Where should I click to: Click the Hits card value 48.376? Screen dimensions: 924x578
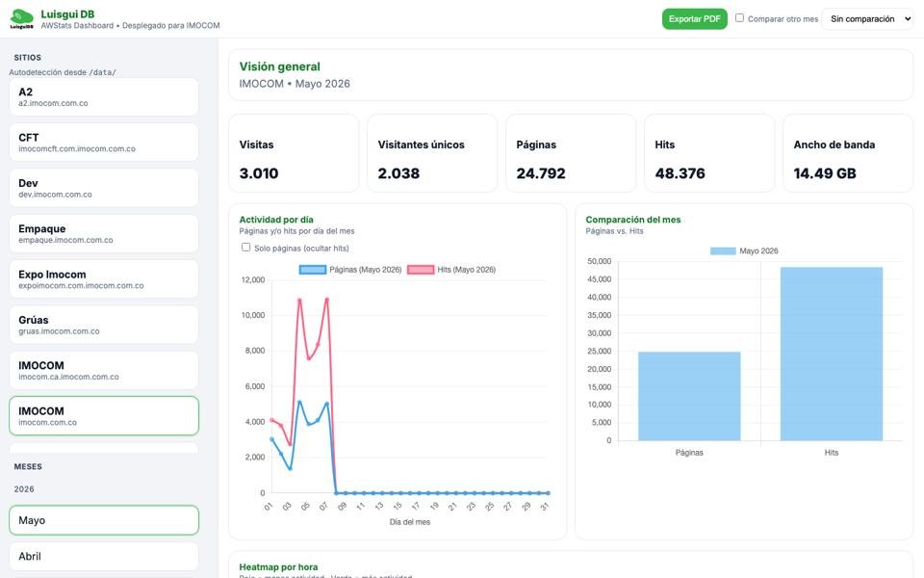tap(680, 173)
